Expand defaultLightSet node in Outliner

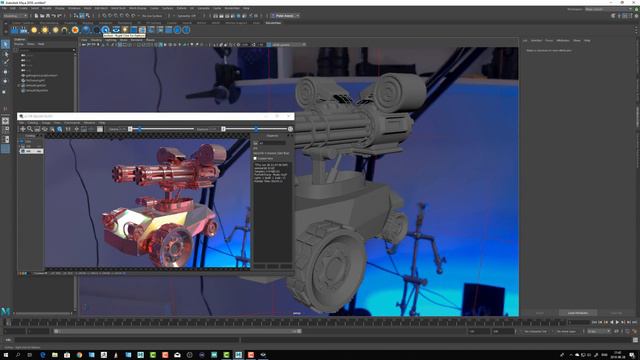click(x=19, y=85)
